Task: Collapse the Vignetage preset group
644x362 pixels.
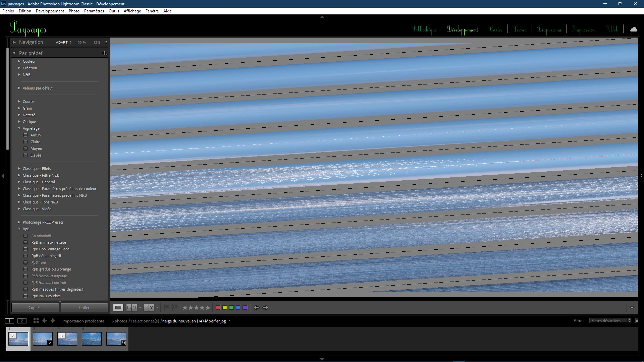Action: (x=19, y=128)
